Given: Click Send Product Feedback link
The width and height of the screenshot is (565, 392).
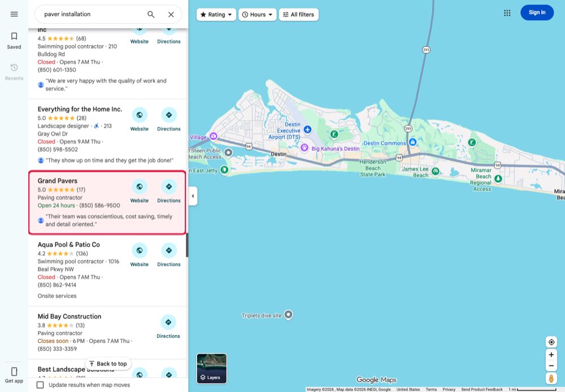Looking at the screenshot, I should (x=482, y=390).
